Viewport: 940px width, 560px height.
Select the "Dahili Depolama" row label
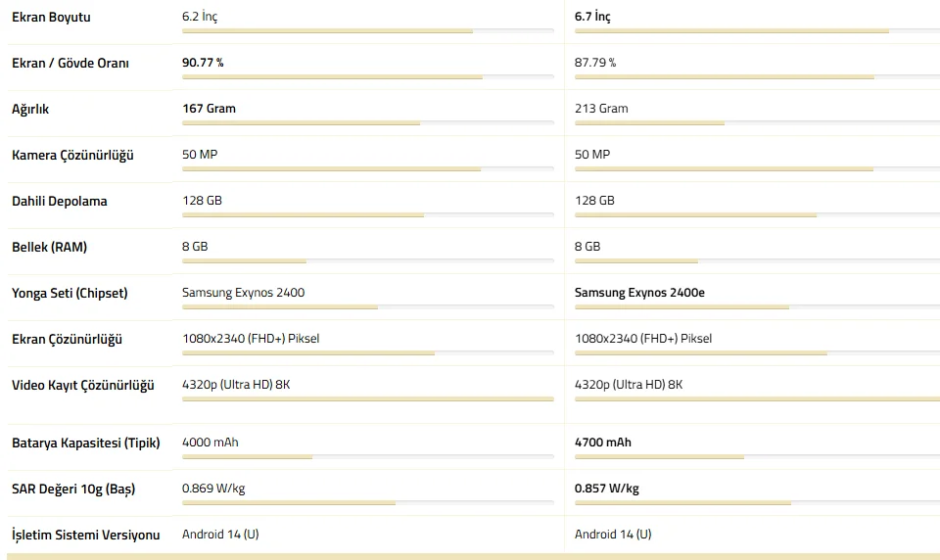point(60,202)
